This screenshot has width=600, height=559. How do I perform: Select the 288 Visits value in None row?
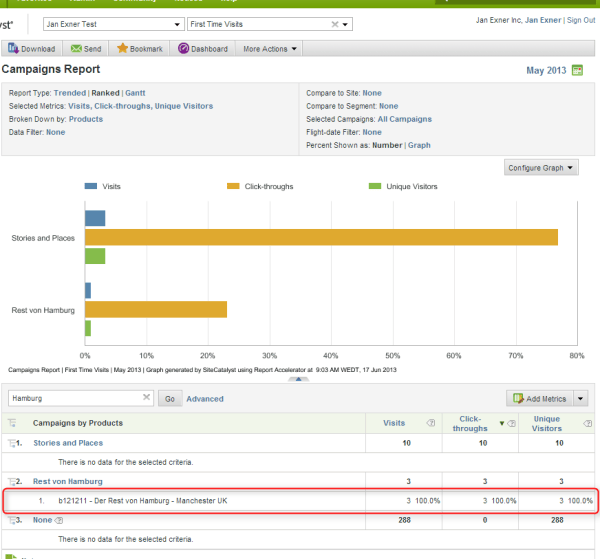tap(404, 520)
